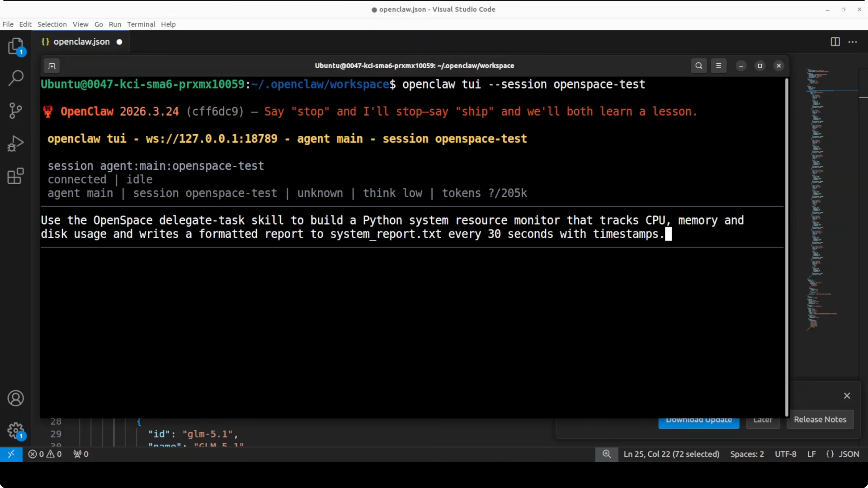Open editor More Actions ellipsis menu

point(852,42)
